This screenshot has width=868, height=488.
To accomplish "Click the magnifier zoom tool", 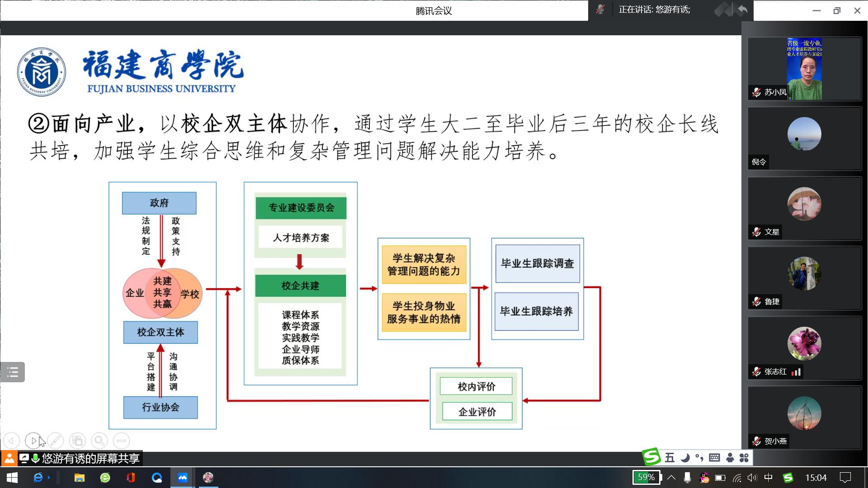I will tap(99, 441).
